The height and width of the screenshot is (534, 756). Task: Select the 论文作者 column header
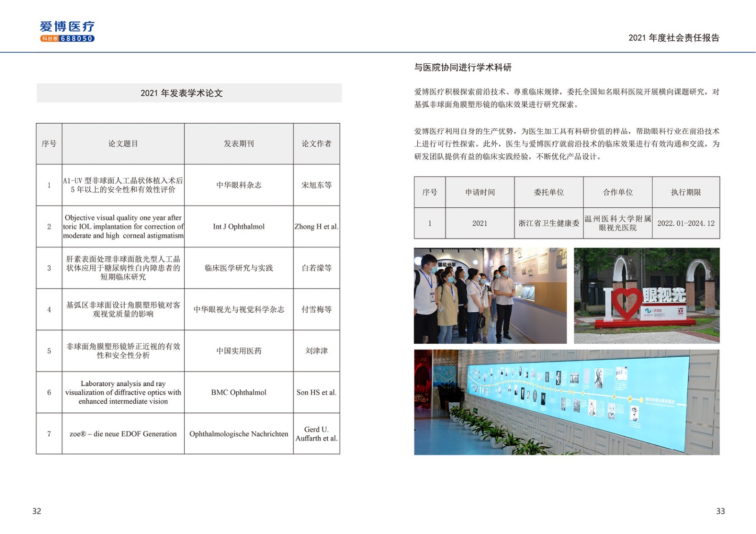click(x=317, y=144)
